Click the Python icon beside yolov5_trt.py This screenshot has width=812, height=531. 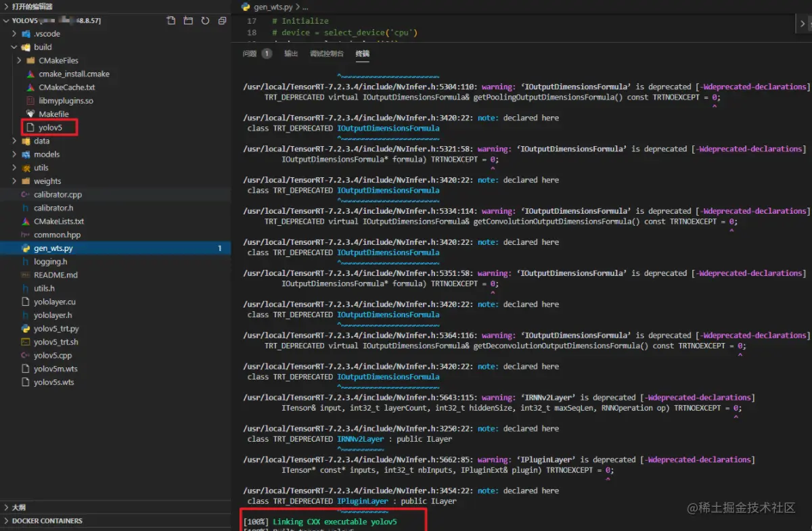point(25,328)
